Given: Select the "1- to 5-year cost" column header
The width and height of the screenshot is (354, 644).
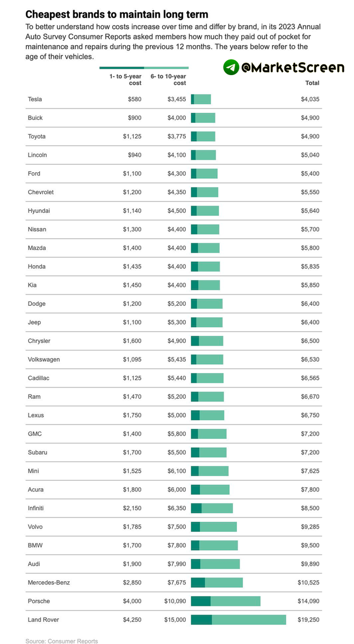Looking at the screenshot, I should (125, 79).
